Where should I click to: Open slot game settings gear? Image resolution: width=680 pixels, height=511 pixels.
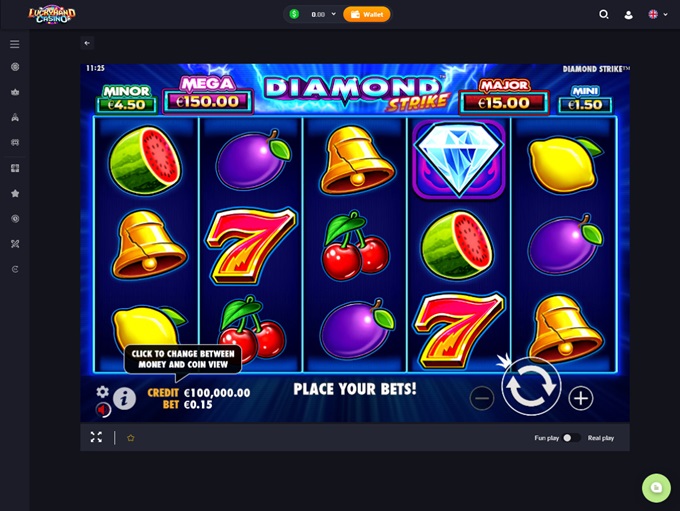(x=102, y=392)
